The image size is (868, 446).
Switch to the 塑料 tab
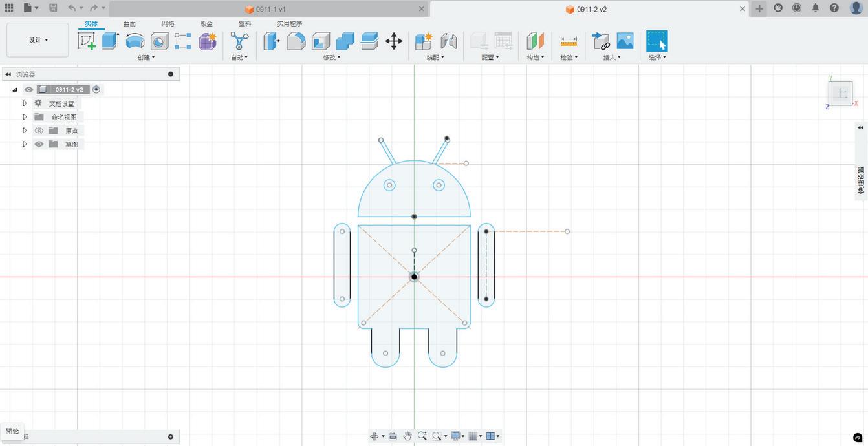pyautogui.click(x=245, y=23)
